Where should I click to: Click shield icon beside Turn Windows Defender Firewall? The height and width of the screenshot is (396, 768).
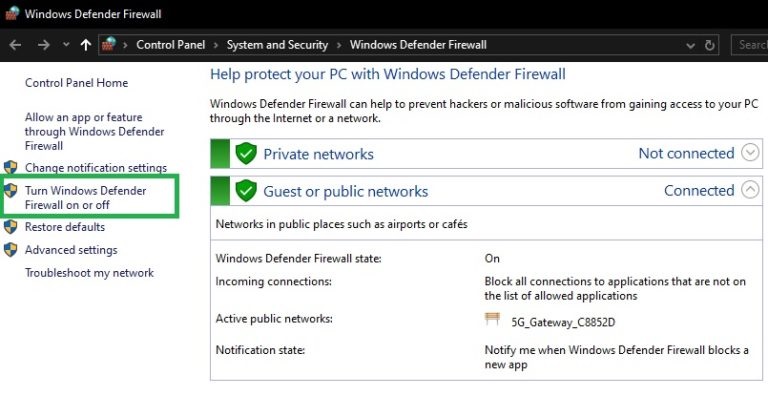(x=10, y=191)
